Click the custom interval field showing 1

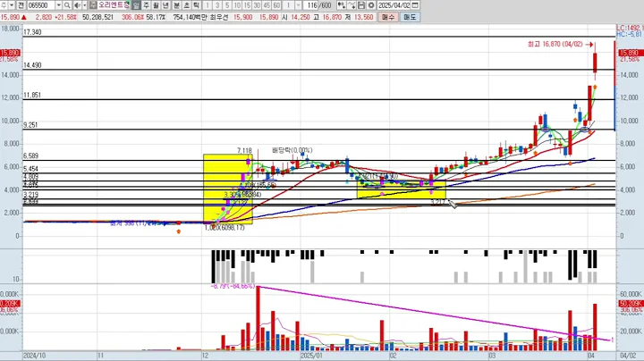289,5
